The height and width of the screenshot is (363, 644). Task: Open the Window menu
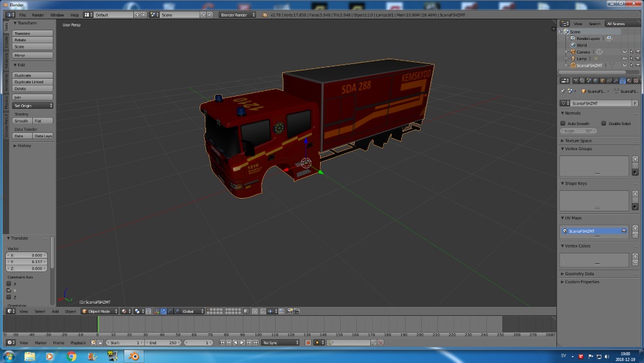(x=57, y=15)
